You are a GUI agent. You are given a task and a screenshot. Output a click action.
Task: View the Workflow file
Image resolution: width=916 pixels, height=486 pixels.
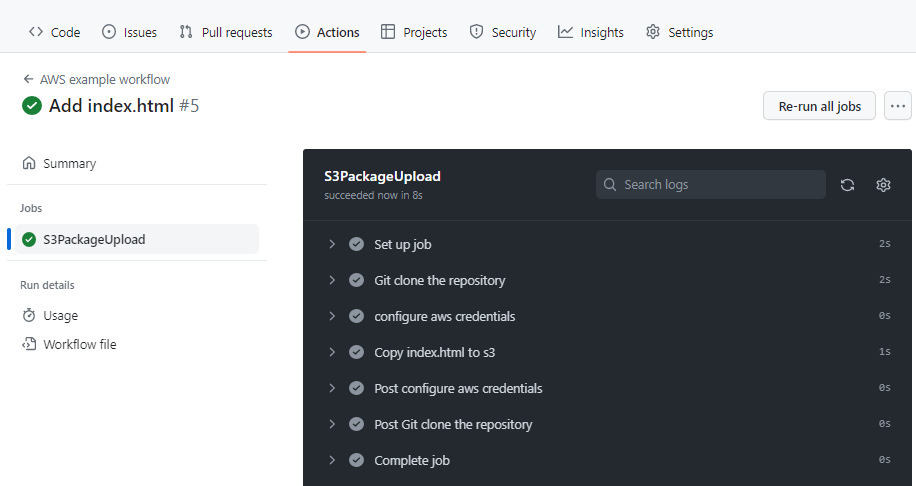[x=69, y=345]
